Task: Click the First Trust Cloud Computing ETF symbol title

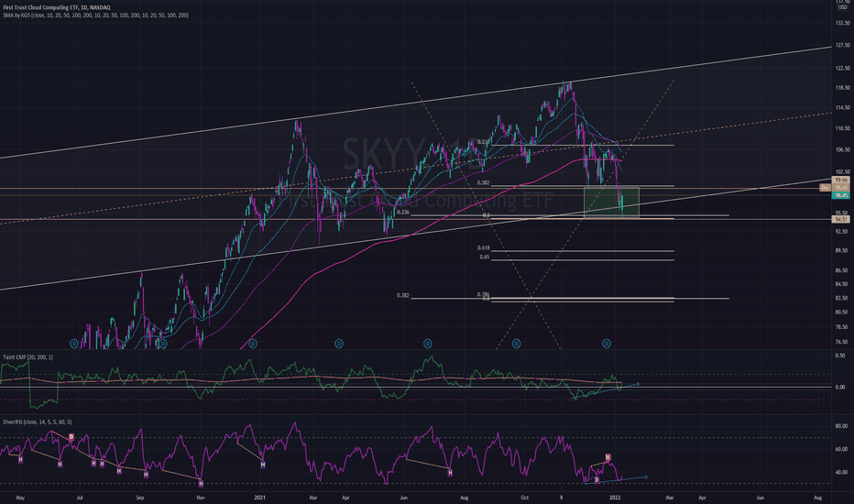Action: 57,7
